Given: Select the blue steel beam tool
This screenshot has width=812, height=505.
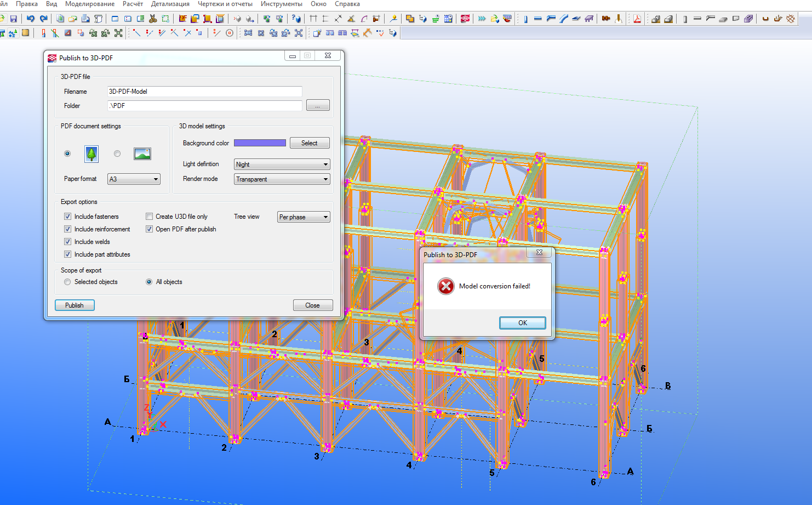Looking at the screenshot, I should click(x=538, y=19).
